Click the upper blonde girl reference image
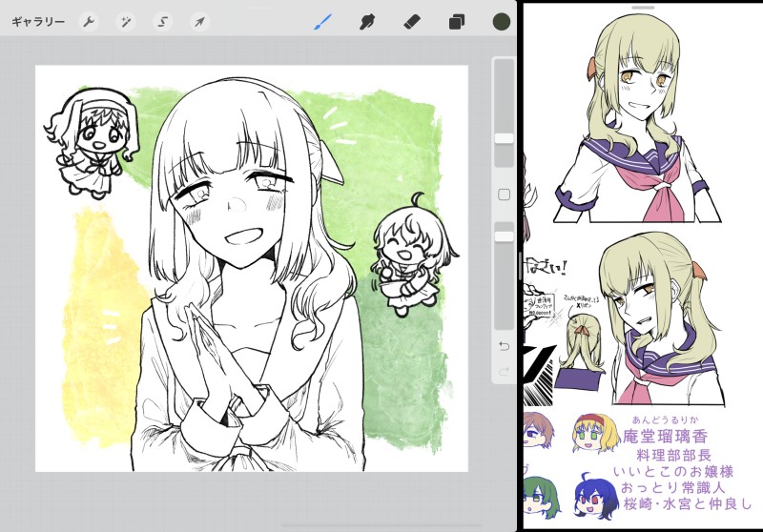 (637, 117)
